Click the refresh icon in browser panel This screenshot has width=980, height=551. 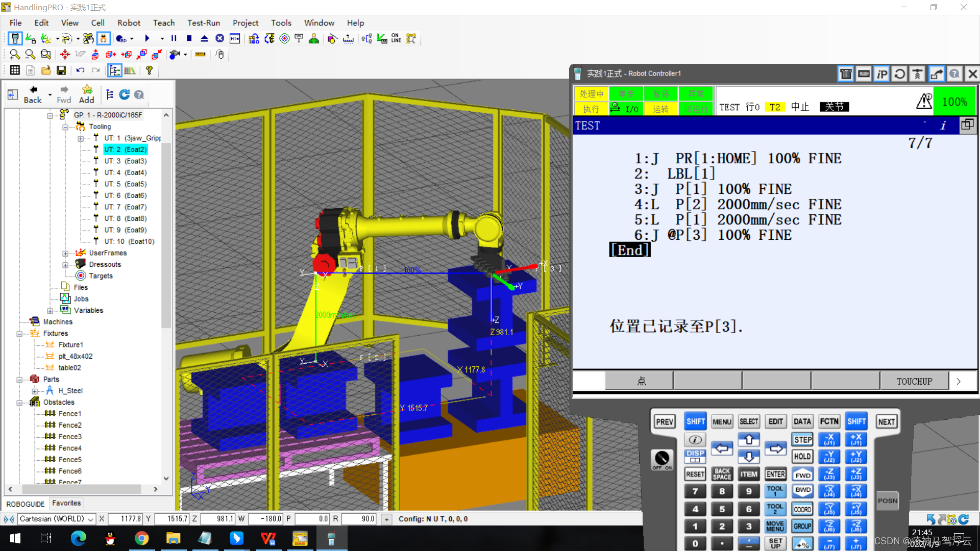pyautogui.click(x=124, y=94)
